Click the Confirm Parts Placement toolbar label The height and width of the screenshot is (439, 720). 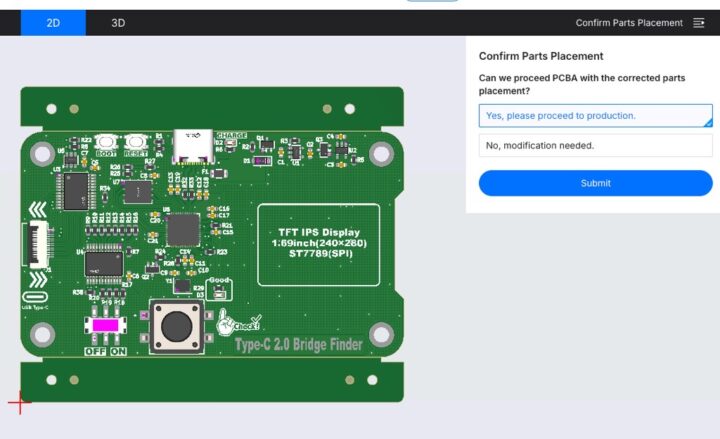tap(629, 23)
